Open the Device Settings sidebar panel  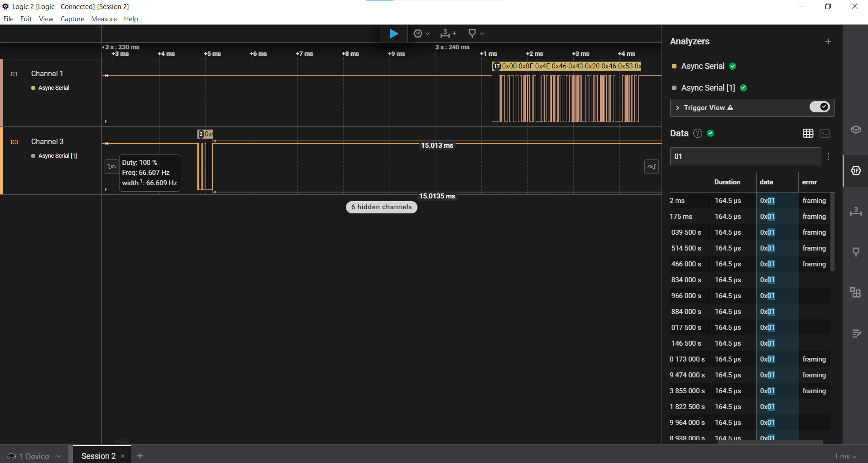tap(856, 130)
